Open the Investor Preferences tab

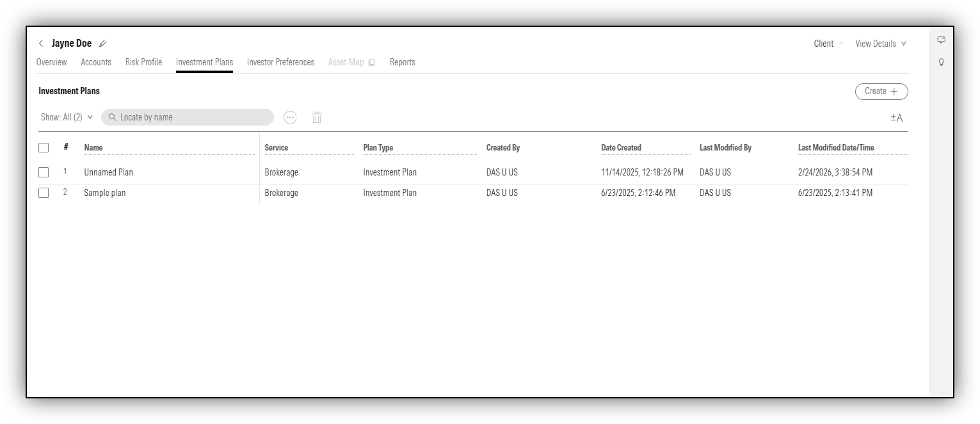pyautogui.click(x=280, y=62)
